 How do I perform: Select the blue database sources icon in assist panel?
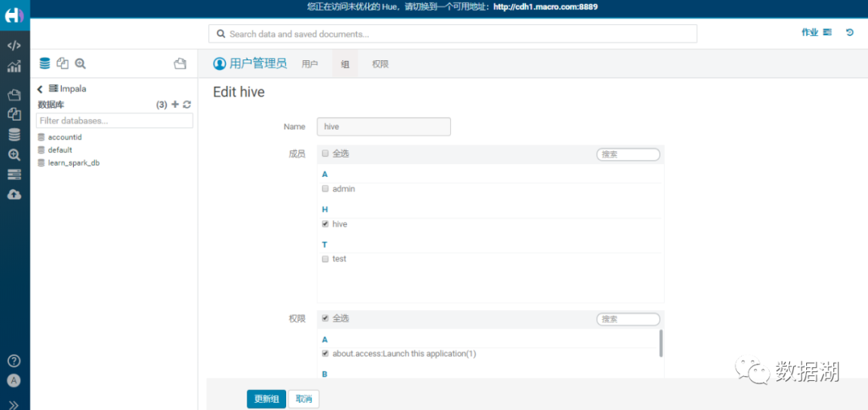coord(45,64)
